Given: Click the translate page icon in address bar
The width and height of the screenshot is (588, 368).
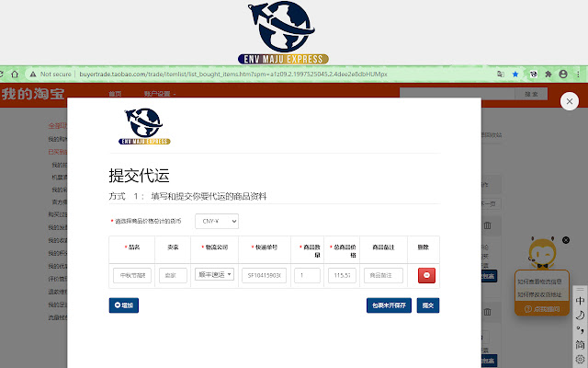Looking at the screenshot, I should [x=500, y=75].
